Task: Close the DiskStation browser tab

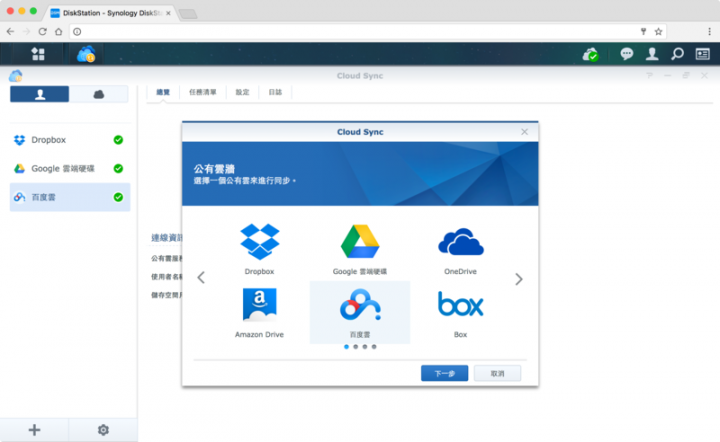Action: 169,13
